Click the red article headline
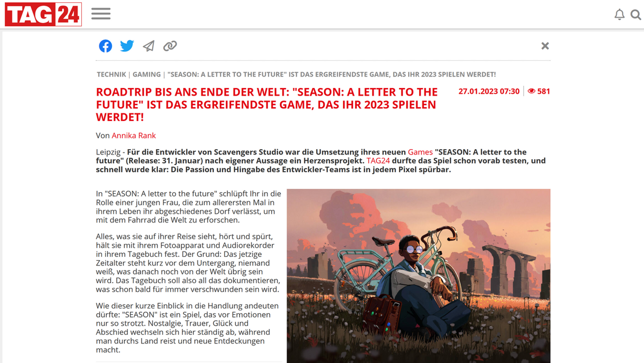The width and height of the screenshot is (644, 363). 267,105
